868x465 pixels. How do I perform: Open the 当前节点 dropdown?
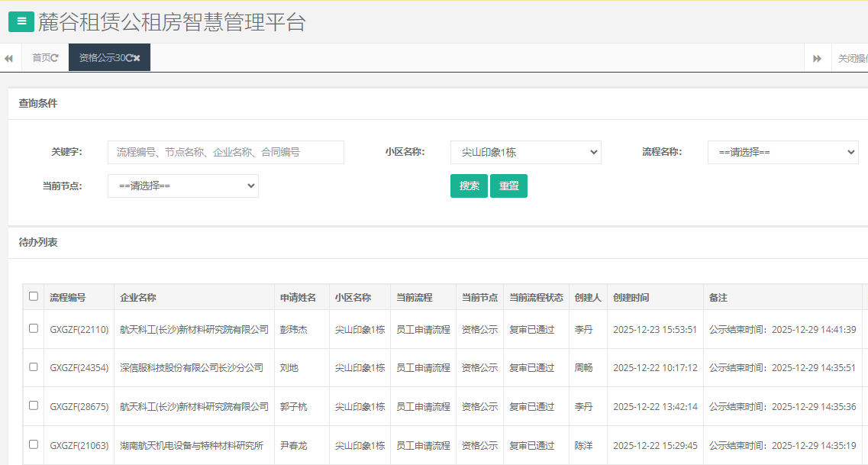[182, 186]
